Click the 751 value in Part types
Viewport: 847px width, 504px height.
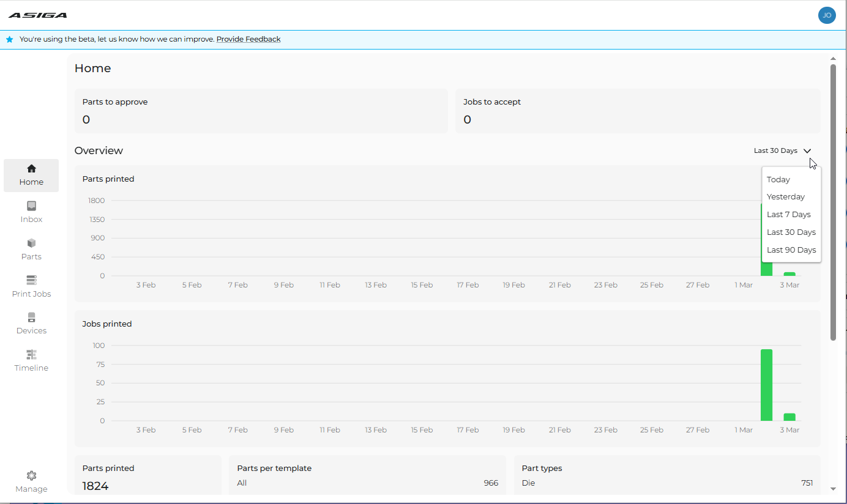pos(807,483)
